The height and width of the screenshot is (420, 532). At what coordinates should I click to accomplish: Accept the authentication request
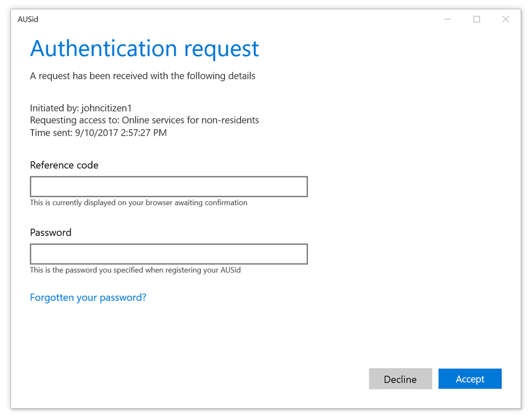click(x=470, y=379)
